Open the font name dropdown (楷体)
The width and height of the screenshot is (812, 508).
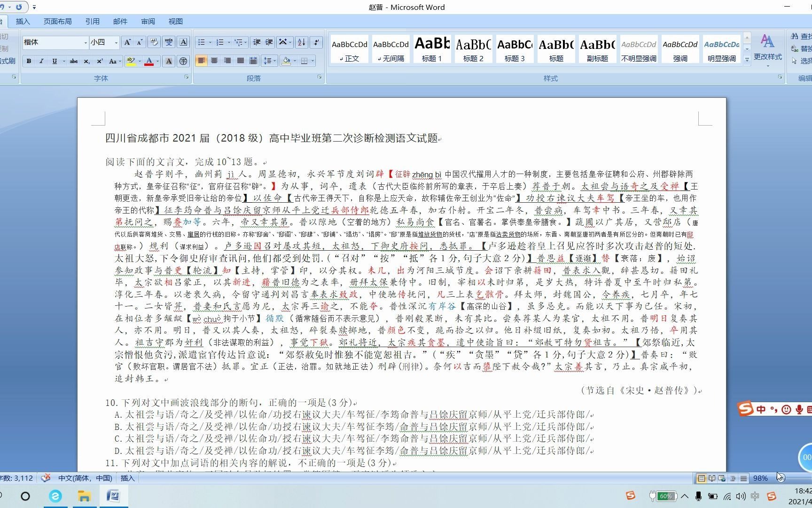[86, 42]
